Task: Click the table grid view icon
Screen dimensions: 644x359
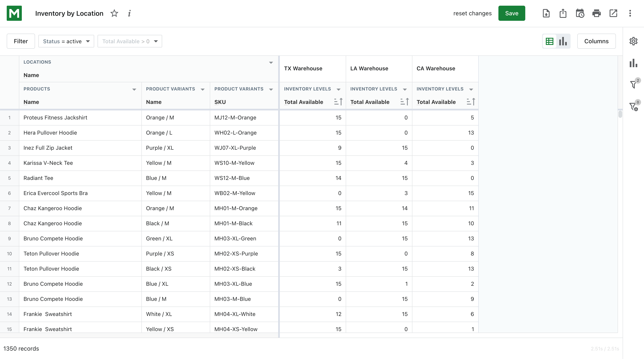Action: point(549,42)
